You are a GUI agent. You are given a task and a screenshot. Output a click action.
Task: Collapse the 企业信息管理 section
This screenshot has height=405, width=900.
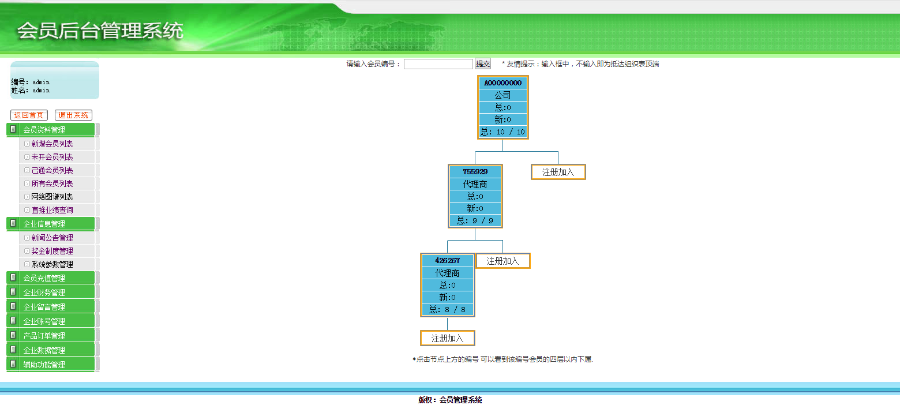pos(50,223)
